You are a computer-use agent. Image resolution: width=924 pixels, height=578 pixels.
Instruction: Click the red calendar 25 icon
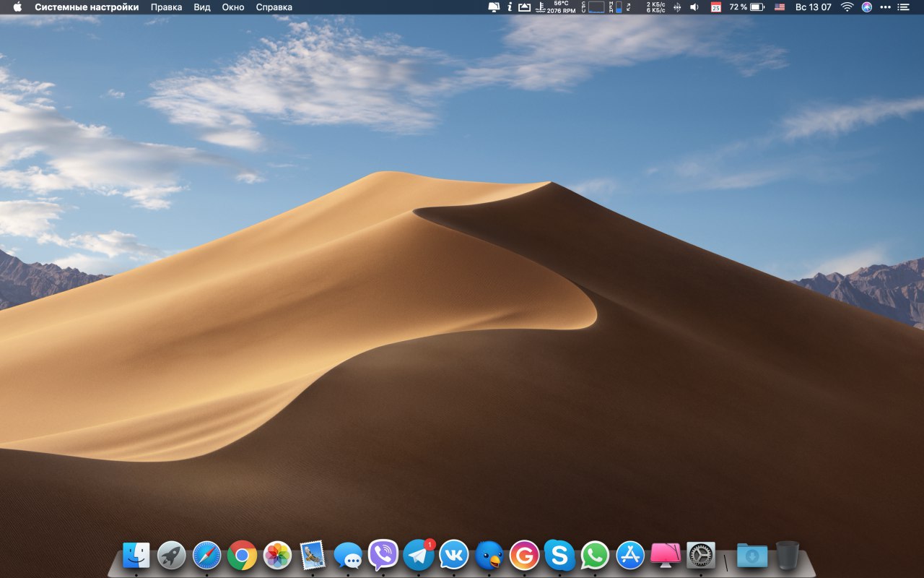point(716,7)
